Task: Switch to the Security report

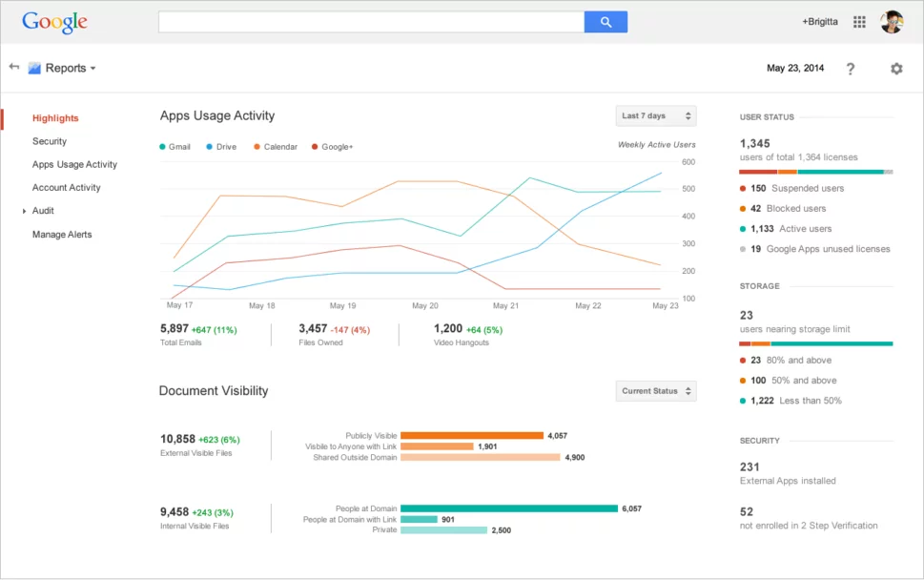Action: pyautogui.click(x=50, y=141)
